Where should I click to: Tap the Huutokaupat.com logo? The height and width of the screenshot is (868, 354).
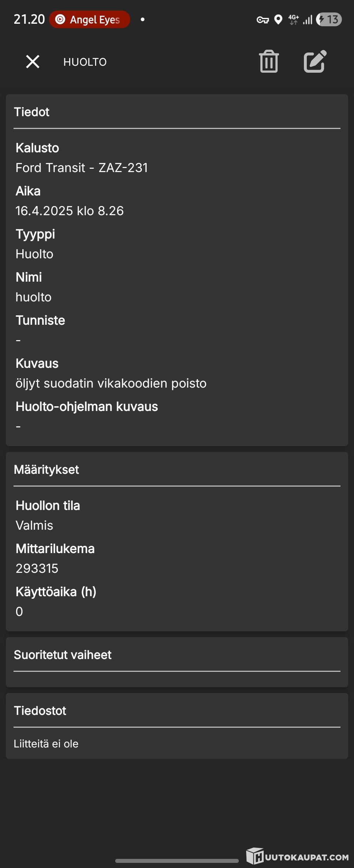tap(297, 856)
